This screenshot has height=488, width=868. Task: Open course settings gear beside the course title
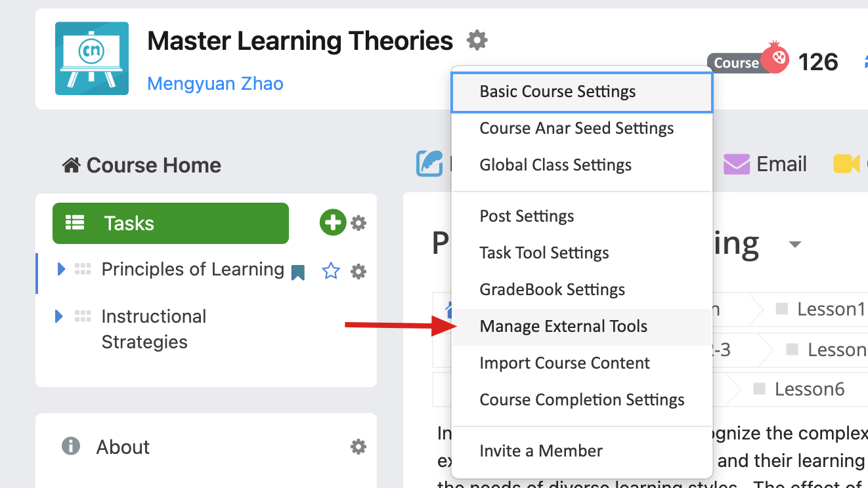pos(477,41)
